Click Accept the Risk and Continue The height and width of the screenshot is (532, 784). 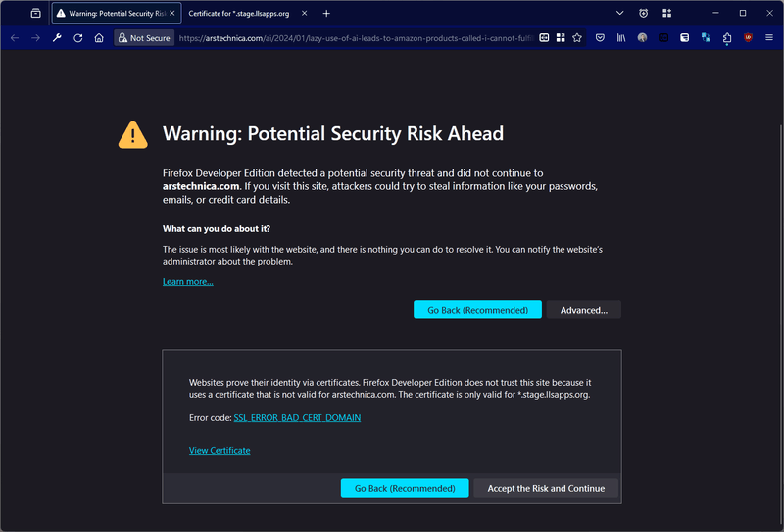tap(546, 488)
